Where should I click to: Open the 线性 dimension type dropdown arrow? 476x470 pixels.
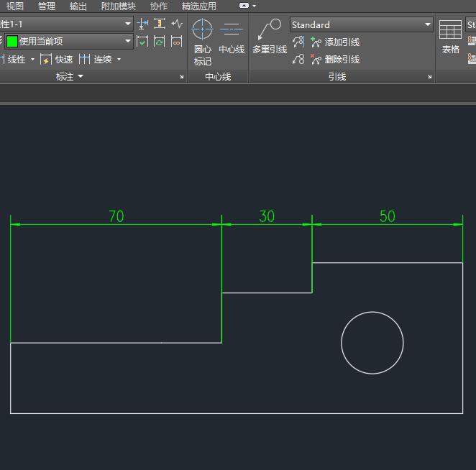pos(32,59)
